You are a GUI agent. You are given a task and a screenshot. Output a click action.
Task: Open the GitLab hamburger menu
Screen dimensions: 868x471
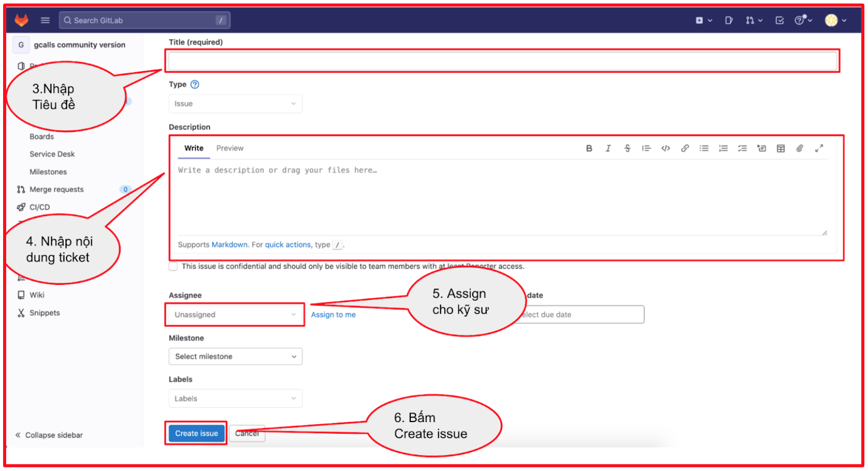pos(45,21)
